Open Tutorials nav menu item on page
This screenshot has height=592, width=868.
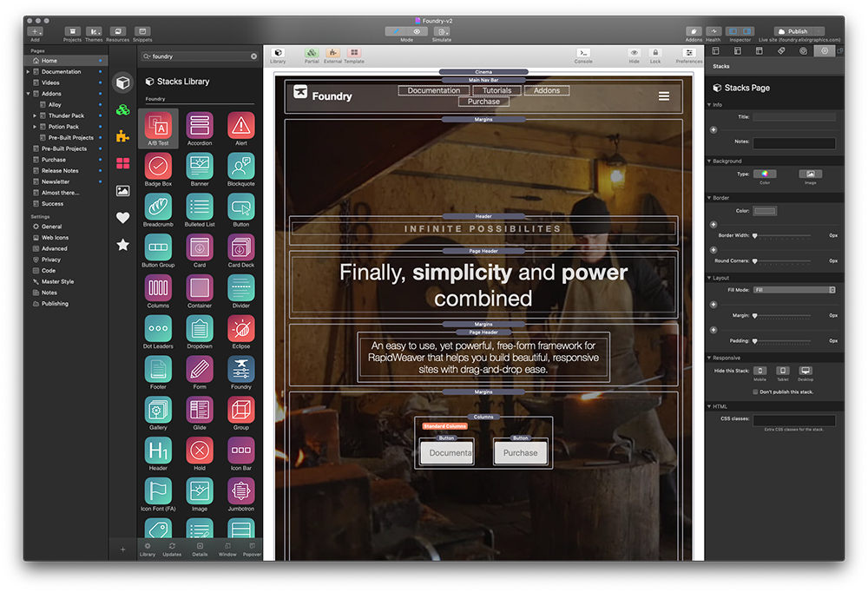tap(496, 90)
